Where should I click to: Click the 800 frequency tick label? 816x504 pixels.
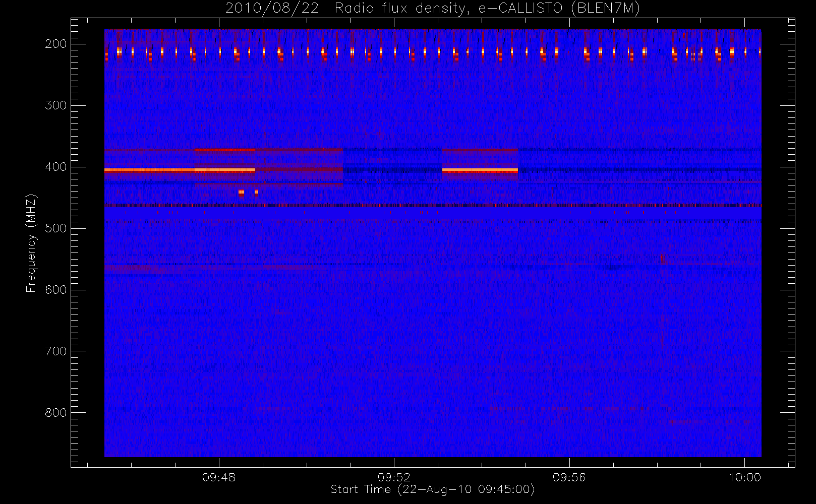(56, 413)
